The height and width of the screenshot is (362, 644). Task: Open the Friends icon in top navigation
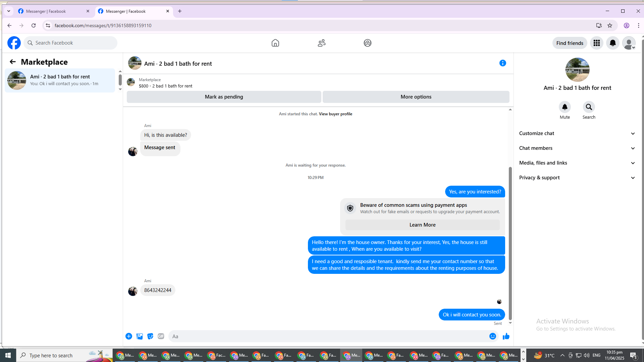point(322,43)
